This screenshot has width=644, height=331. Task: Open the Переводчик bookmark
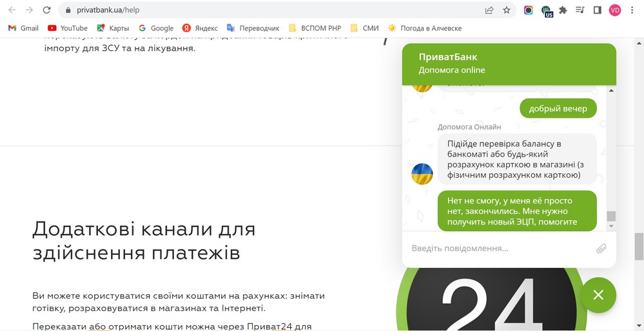(x=253, y=28)
